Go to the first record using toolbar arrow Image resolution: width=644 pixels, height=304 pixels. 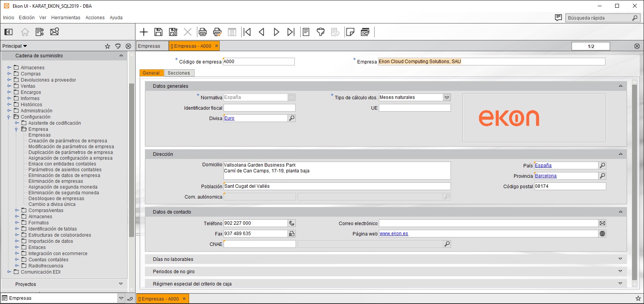pos(247,32)
